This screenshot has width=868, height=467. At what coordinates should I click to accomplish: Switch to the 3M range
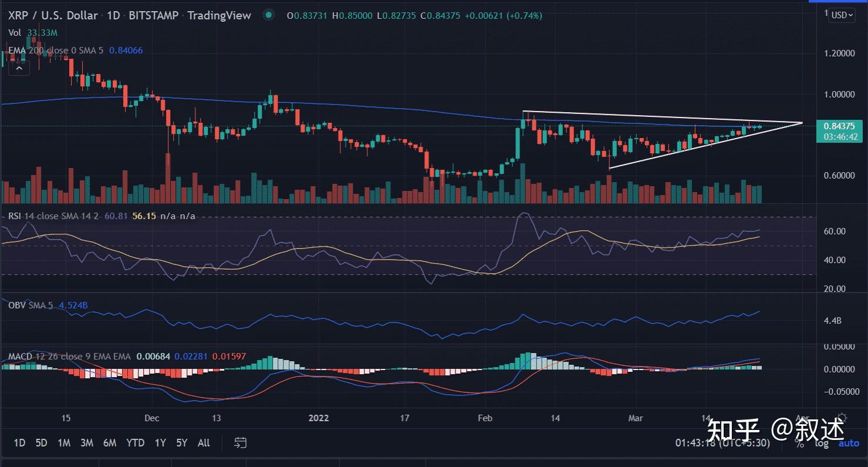coord(87,443)
